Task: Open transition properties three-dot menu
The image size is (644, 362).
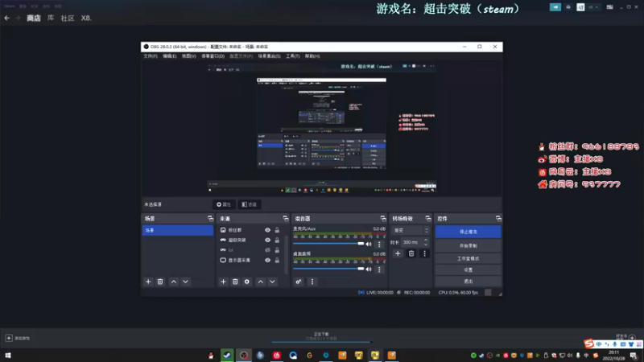Action: click(425, 253)
